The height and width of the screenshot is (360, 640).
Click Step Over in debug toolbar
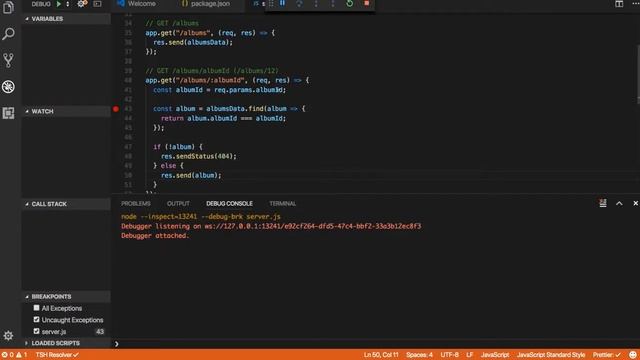pos(299,3)
